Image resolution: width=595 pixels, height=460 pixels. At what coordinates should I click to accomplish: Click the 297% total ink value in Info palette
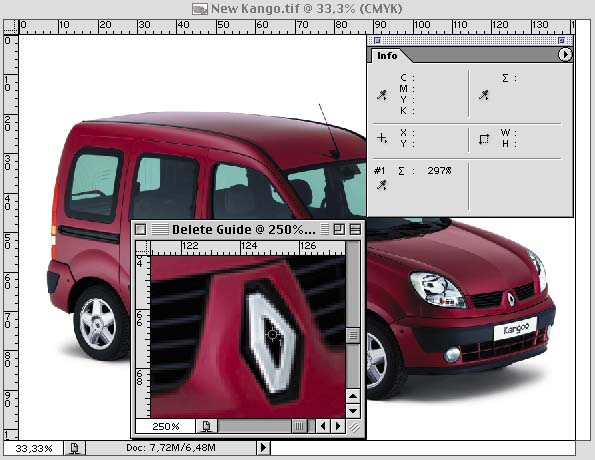click(439, 171)
